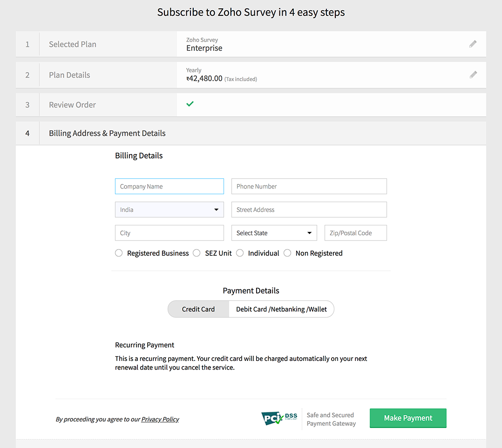Focus the Phone Number field

click(x=309, y=186)
